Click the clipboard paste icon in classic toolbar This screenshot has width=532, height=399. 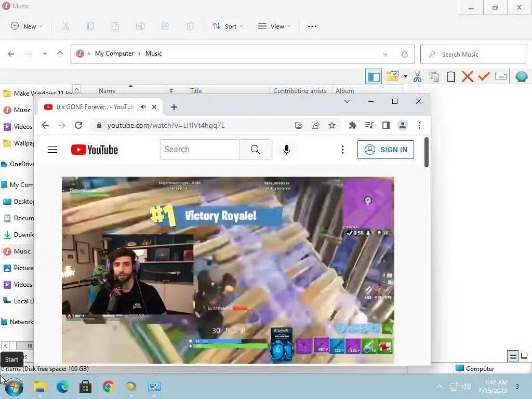450,77
